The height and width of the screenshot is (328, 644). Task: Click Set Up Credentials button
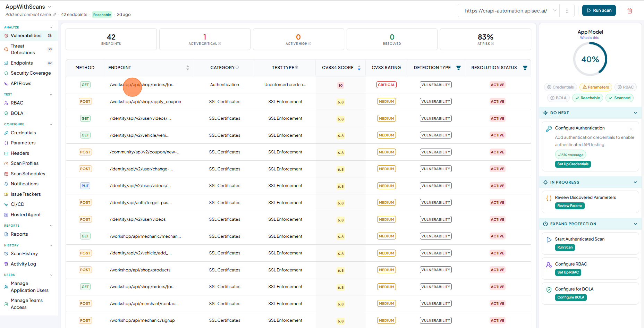(573, 164)
